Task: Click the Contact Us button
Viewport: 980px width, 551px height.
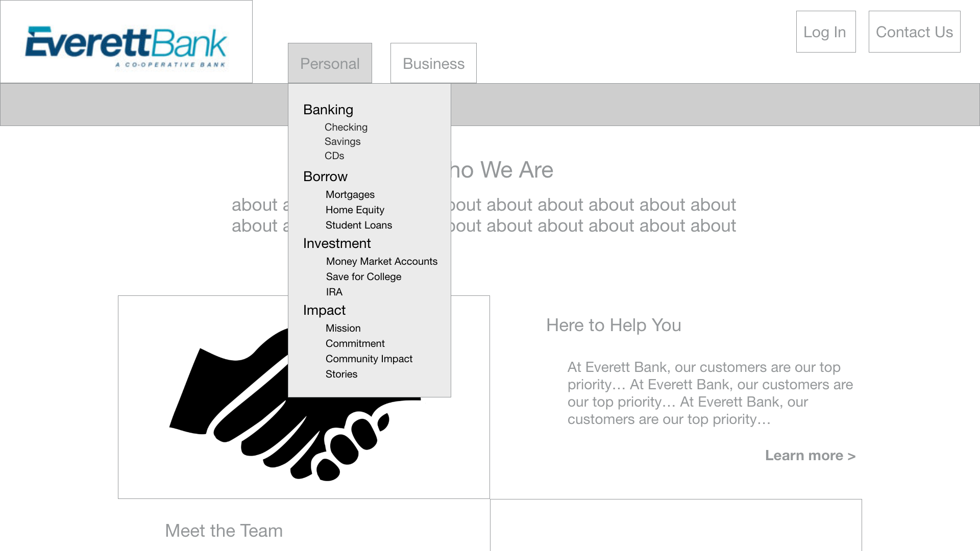Action: pyautogui.click(x=914, y=32)
